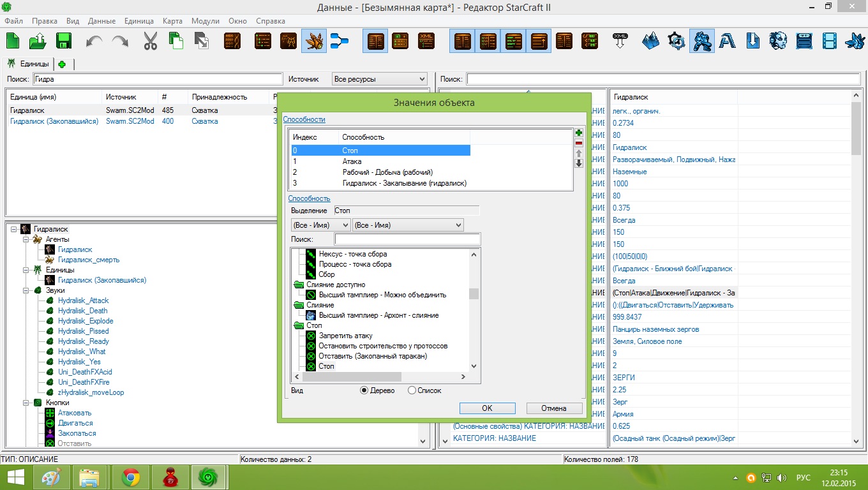Add a new tab with green plus
868x490 pixels.
[x=63, y=64]
